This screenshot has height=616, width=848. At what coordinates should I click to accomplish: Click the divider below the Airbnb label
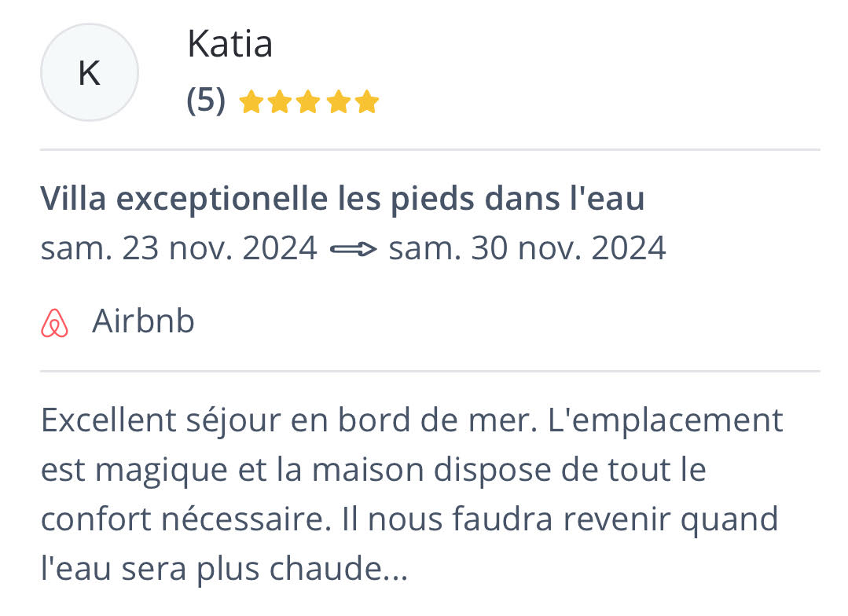pyautogui.click(x=430, y=372)
